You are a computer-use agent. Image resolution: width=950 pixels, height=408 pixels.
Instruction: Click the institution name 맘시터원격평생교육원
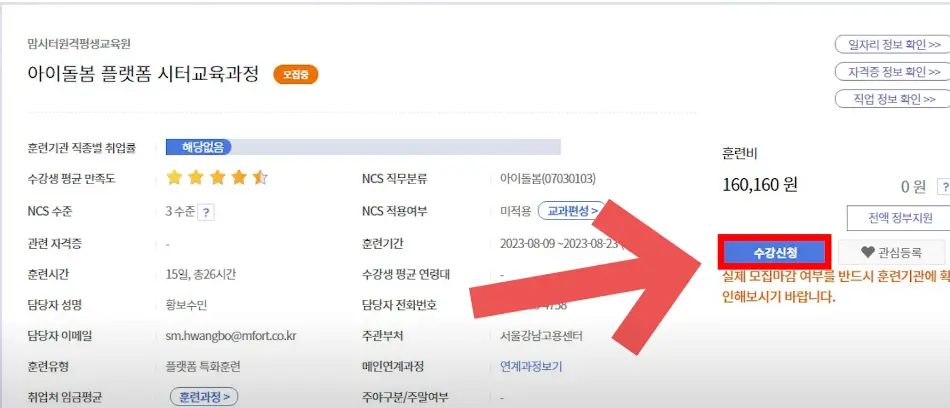[79, 44]
